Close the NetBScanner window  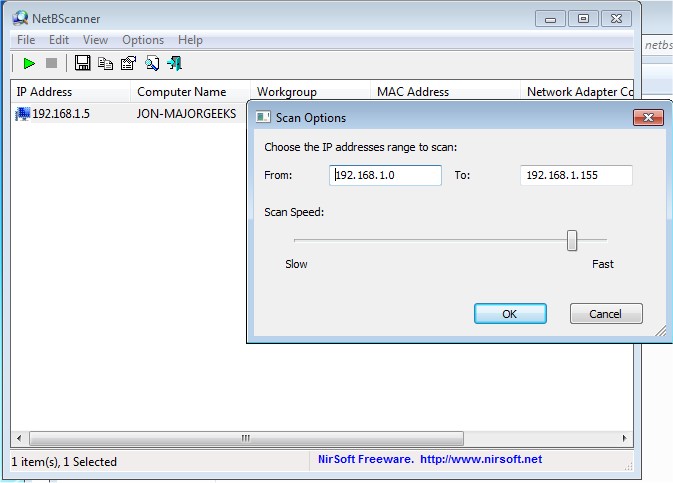pyautogui.click(x=616, y=19)
